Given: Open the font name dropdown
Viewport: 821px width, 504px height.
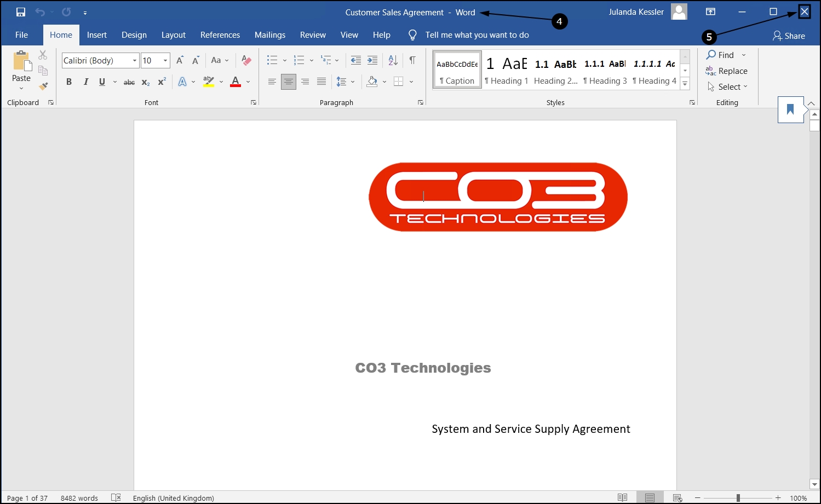Looking at the screenshot, I should 135,60.
